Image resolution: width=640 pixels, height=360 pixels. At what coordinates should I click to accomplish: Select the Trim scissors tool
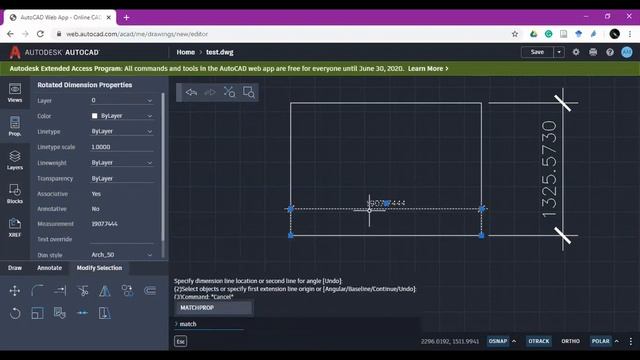[82, 291]
